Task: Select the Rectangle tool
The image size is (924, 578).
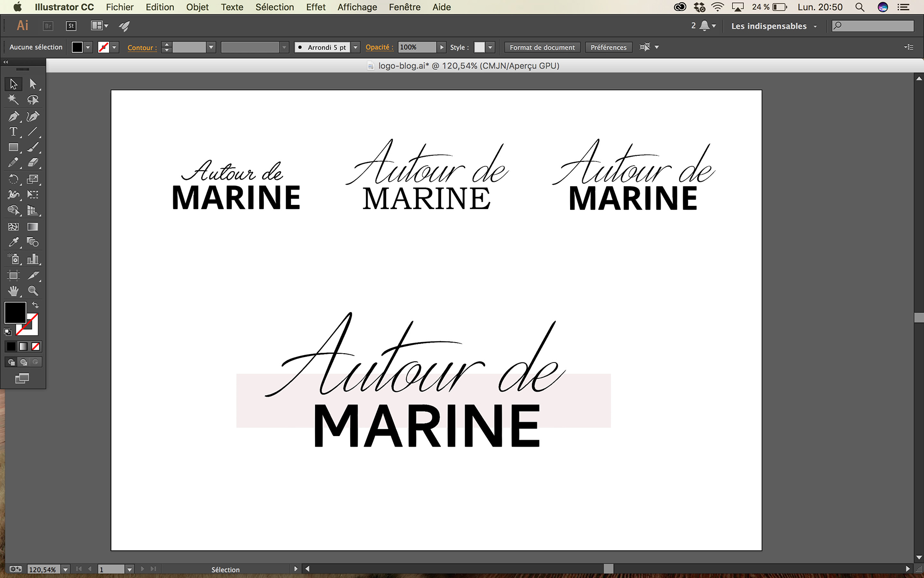Action: (x=13, y=147)
